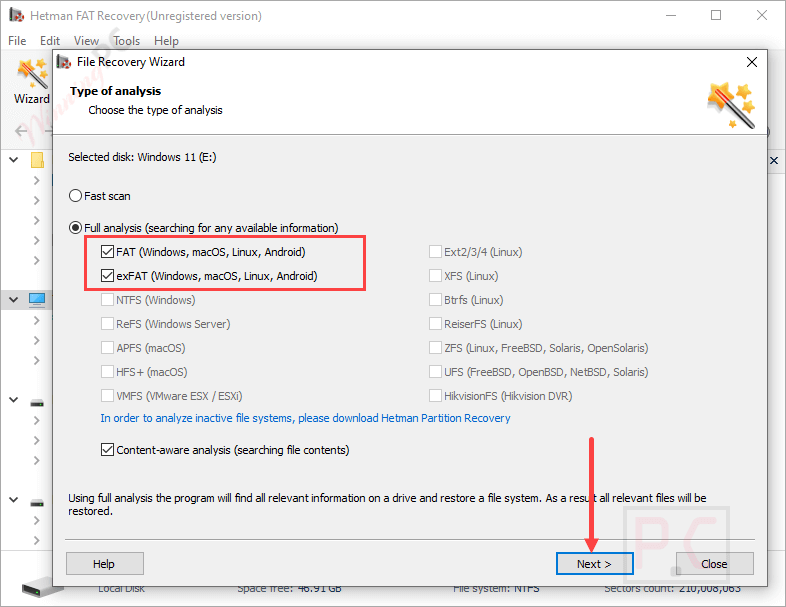This screenshot has height=607, width=786.
Task: Select the lower hard drive icon in tree
Action: (x=37, y=503)
